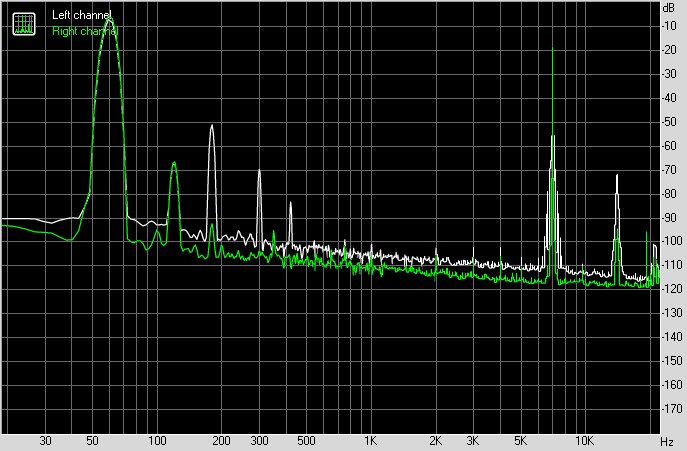The width and height of the screenshot is (687, 451).
Task: Click the -90 dB axis label
Action: (x=670, y=217)
